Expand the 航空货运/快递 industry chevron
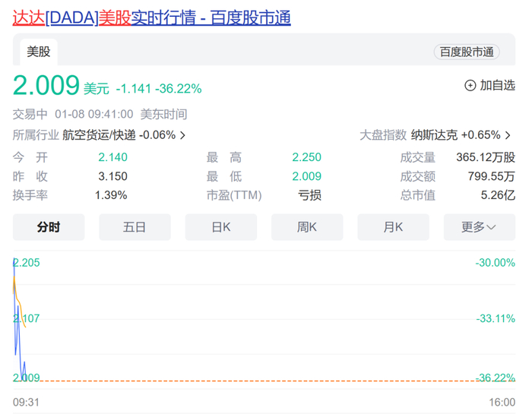Screen dimensions: 532x414 [x=183, y=135]
